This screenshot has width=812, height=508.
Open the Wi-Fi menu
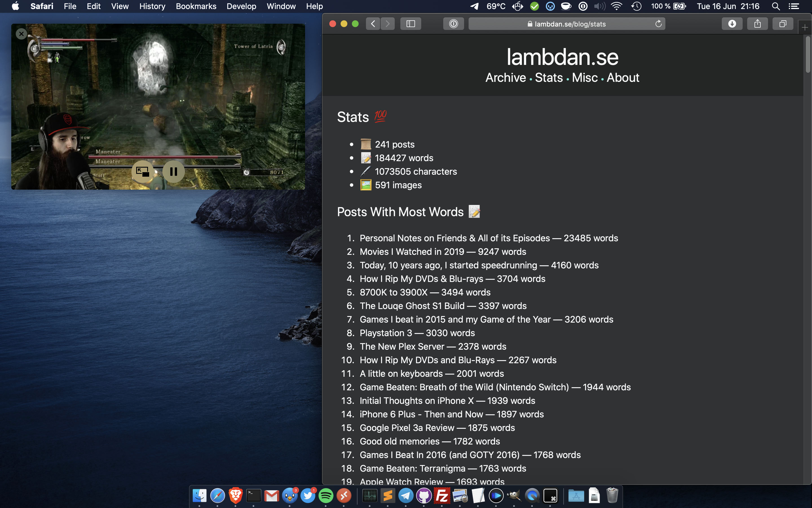point(616,6)
